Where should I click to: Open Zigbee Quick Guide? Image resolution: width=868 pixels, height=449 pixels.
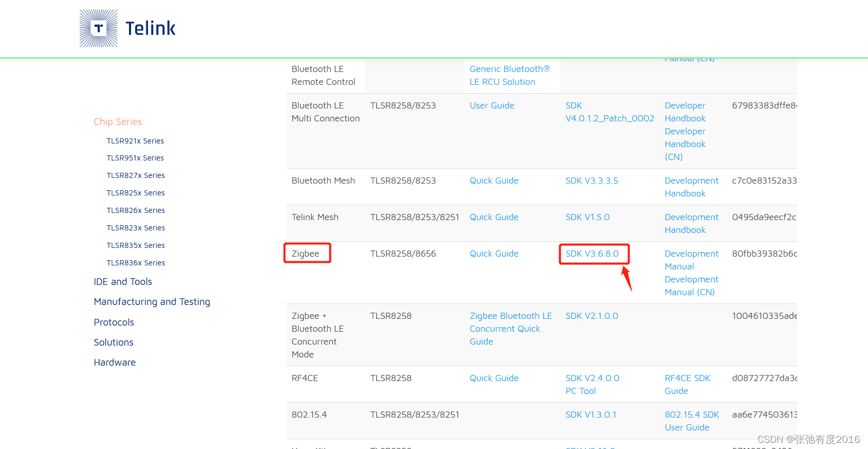point(494,254)
